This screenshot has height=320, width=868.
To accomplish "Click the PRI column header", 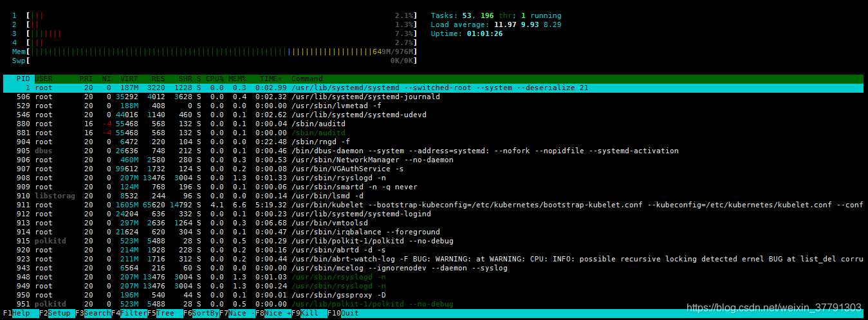I will pos(86,79).
